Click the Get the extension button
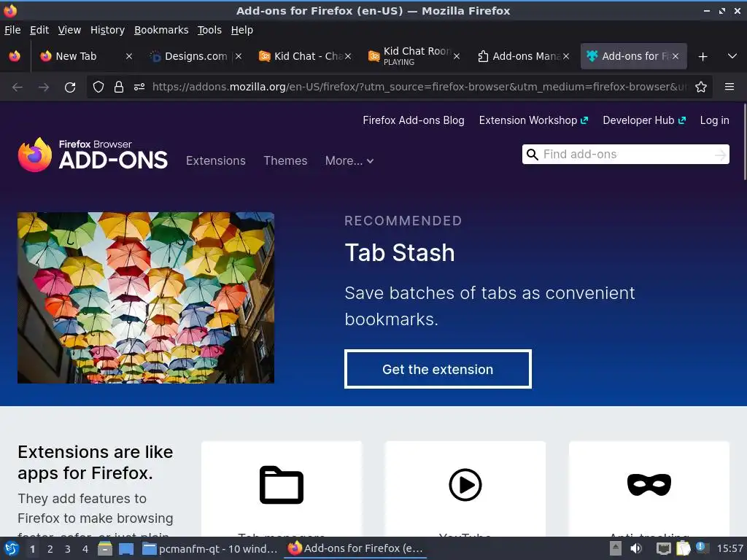The image size is (747, 560). click(x=438, y=369)
